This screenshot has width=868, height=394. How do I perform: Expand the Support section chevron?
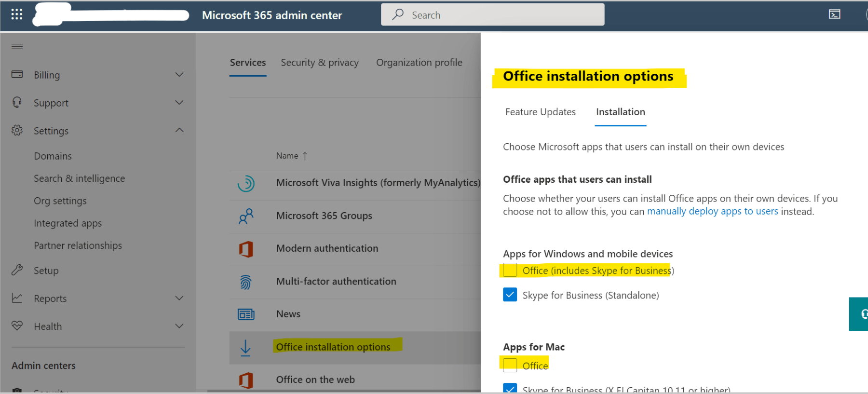179,103
